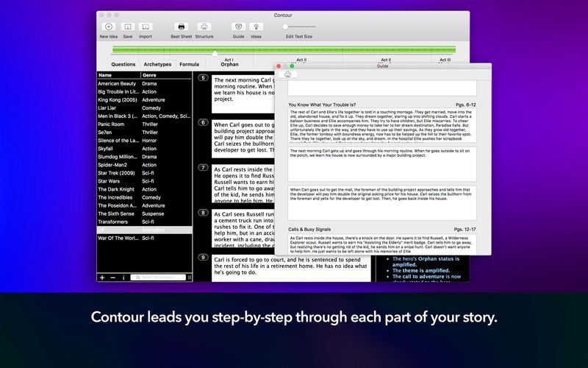Click the Structure print icon
Viewport: 588px width, 368px height.
coord(204,26)
